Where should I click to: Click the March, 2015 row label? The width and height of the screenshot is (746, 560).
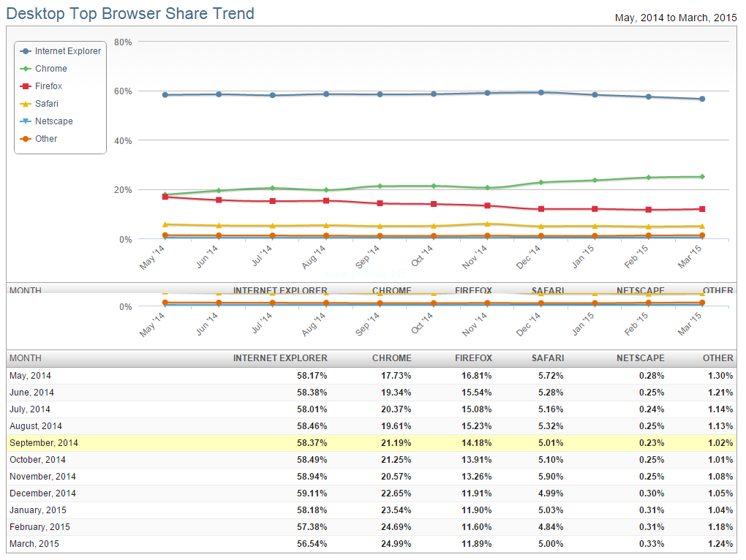click(x=34, y=544)
